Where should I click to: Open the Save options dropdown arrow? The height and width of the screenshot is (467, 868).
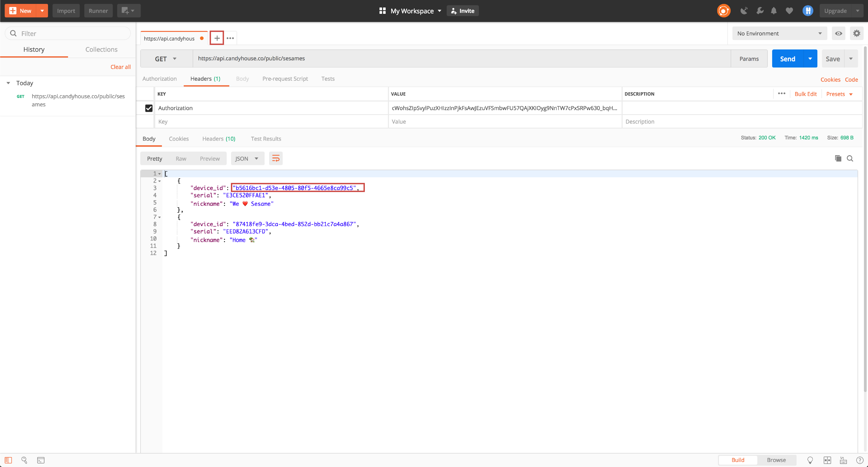851,59
